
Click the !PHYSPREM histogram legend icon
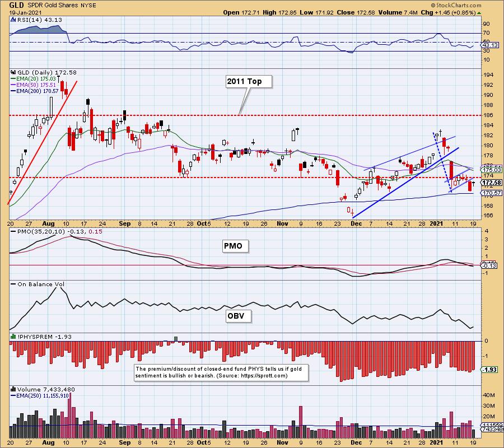(13, 337)
